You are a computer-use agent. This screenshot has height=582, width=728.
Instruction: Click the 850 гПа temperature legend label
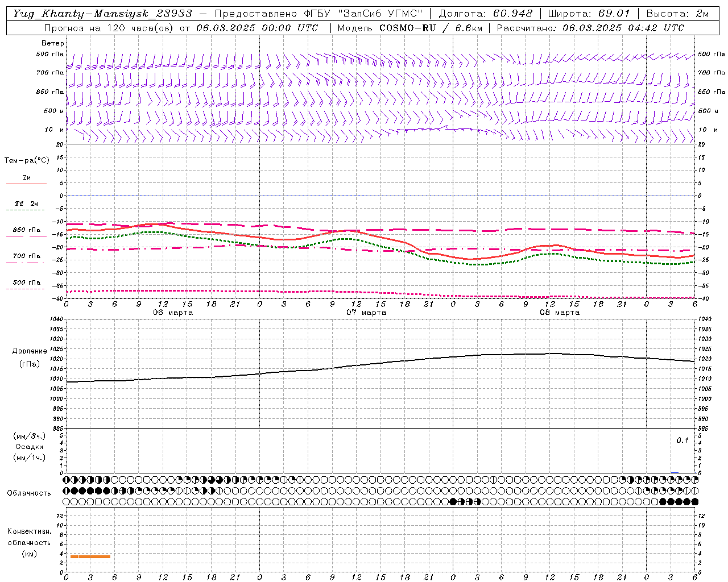coord(26,230)
